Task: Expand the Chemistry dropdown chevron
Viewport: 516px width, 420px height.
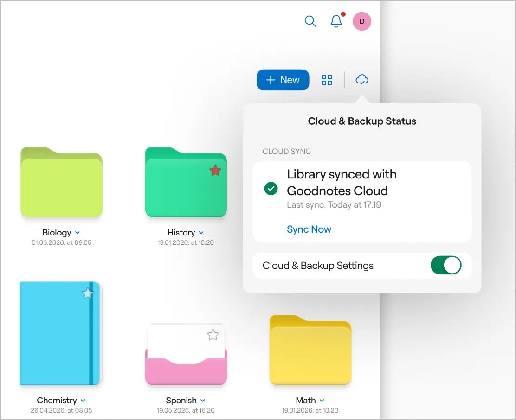Action: pyautogui.click(x=83, y=400)
